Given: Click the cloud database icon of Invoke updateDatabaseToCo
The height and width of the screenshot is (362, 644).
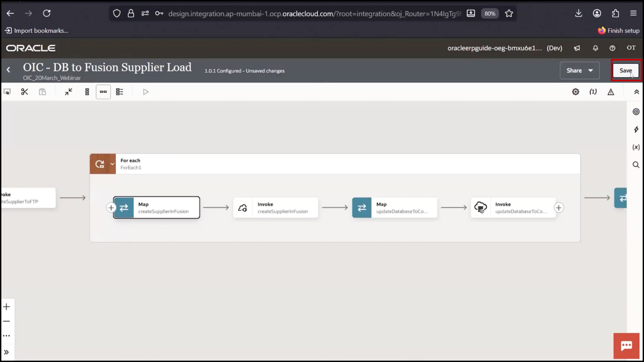Looking at the screenshot, I should click(x=481, y=207).
